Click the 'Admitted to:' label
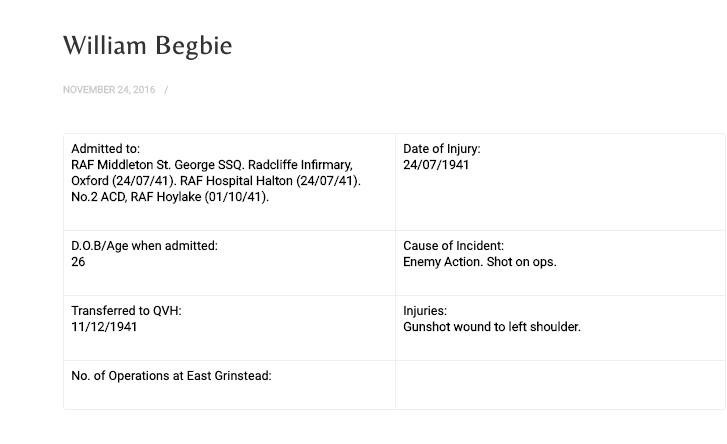Screen dimensions: 727x444 [105, 149]
